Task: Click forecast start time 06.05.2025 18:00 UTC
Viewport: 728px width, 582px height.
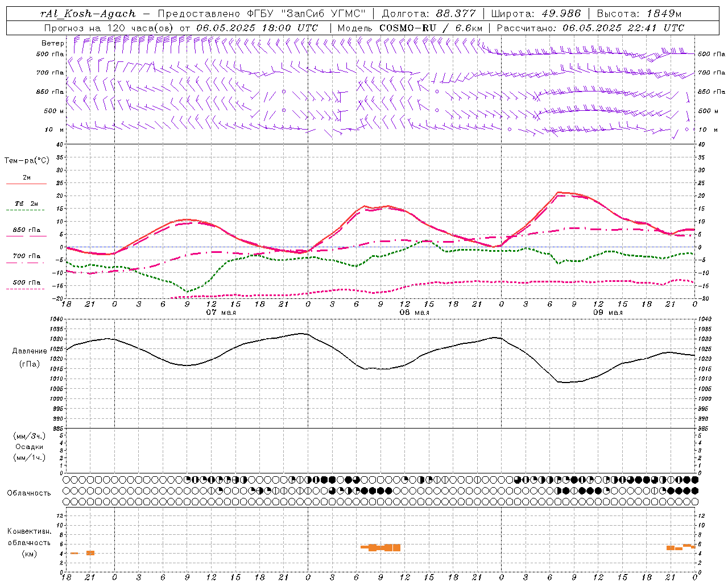Action: 257,28
